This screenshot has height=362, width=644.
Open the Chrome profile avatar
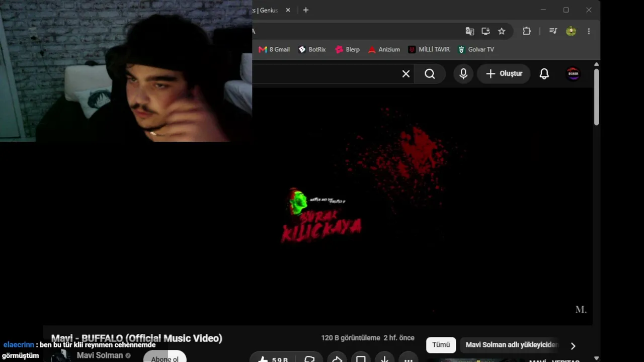point(571,31)
